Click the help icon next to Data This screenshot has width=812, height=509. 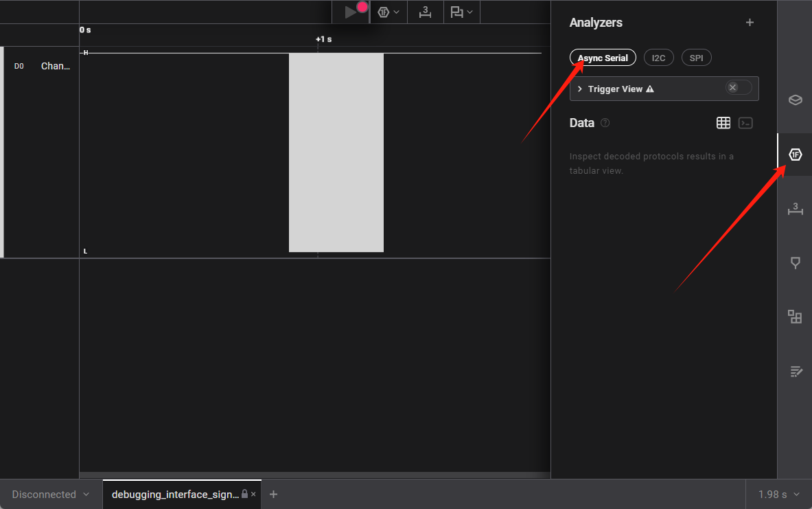click(605, 123)
